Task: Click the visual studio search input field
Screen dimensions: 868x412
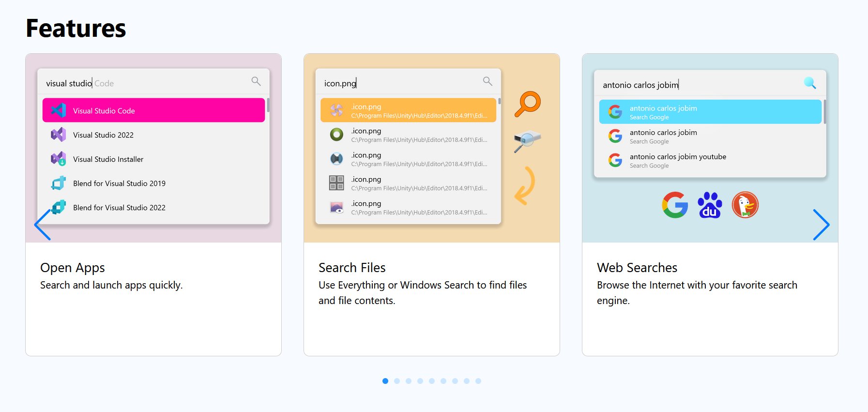Action: (153, 82)
